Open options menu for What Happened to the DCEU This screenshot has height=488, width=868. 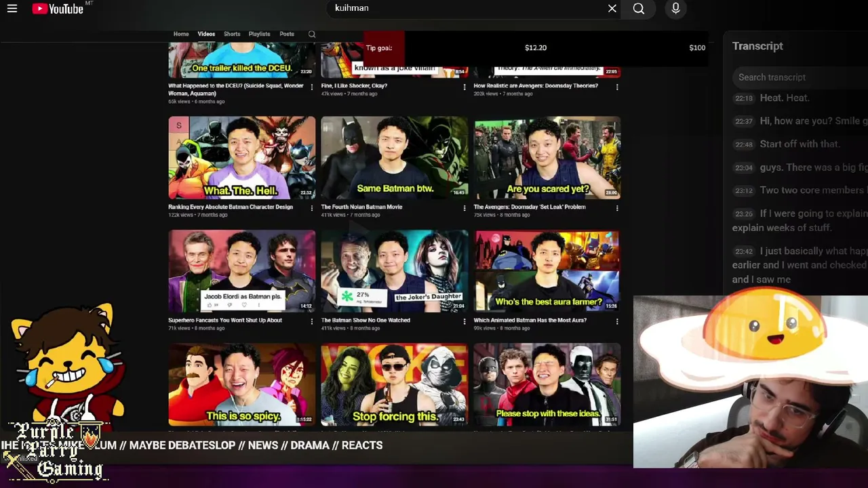[312, 87]
